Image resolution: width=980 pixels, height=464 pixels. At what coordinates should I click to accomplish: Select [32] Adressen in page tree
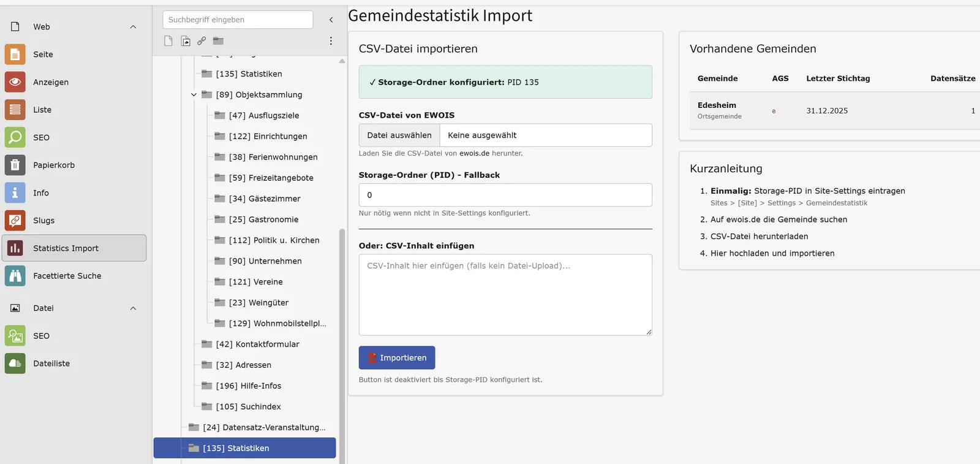click(x=244, y=365)
